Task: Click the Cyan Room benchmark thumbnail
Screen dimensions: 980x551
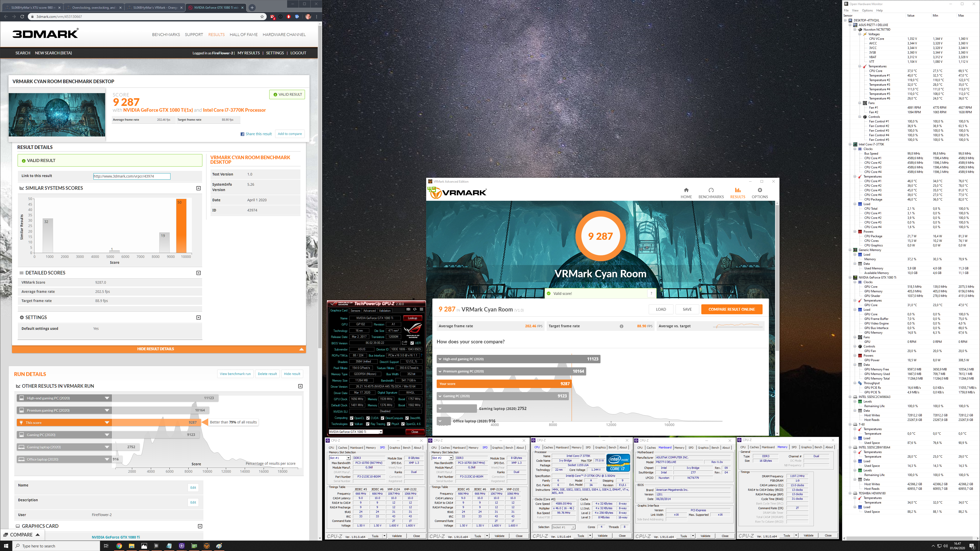Action: [x=57, y=115]
